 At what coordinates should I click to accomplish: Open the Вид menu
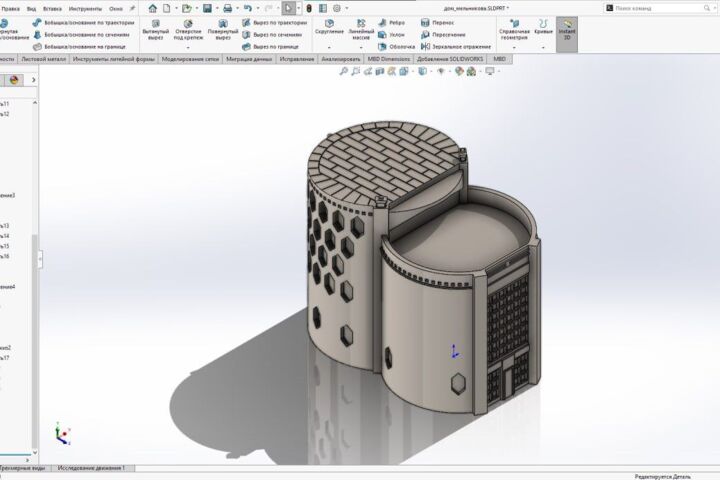click(31, 9)
